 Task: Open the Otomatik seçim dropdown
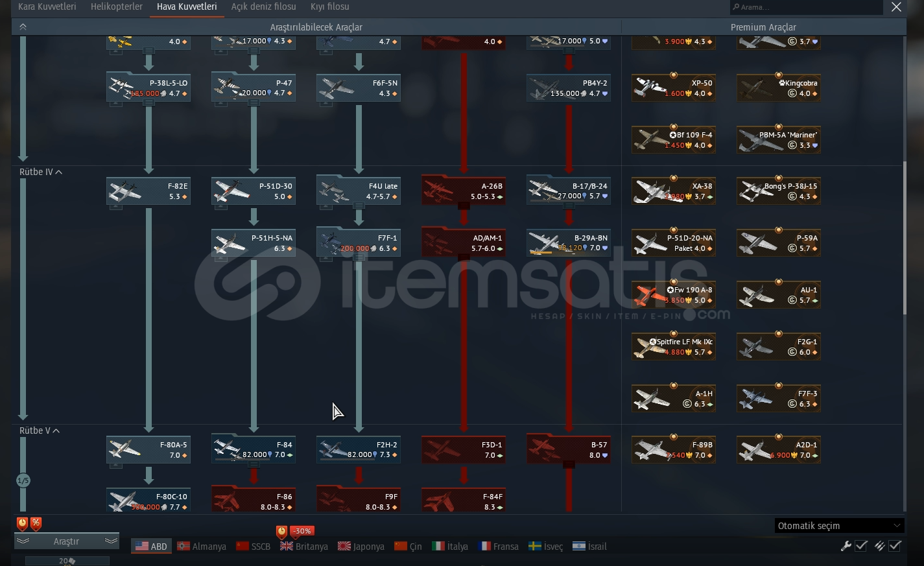pos(839,526)
